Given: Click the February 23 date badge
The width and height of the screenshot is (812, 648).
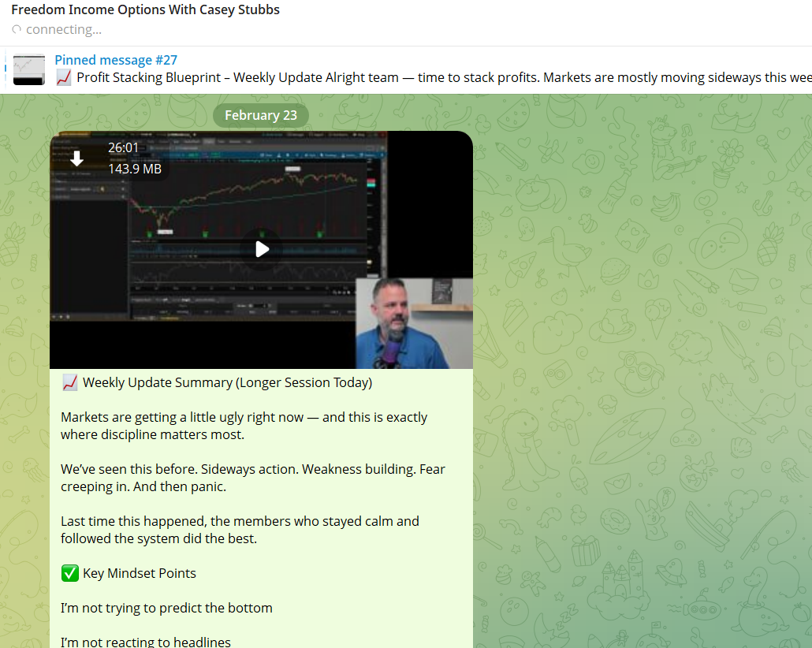Looking at the screenshot, I should tap(261, 115).
